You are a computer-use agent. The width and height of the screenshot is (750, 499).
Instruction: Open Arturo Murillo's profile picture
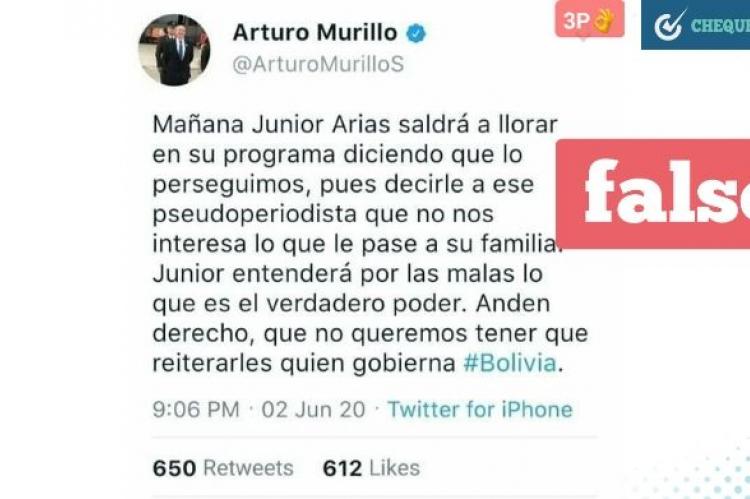[175, 50]
